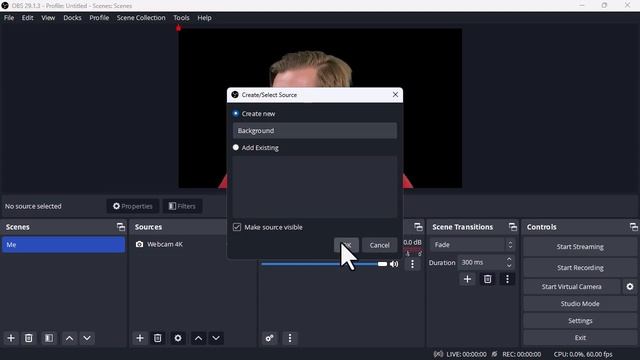
Task: Click the Exit button
Action: point(580,338)
